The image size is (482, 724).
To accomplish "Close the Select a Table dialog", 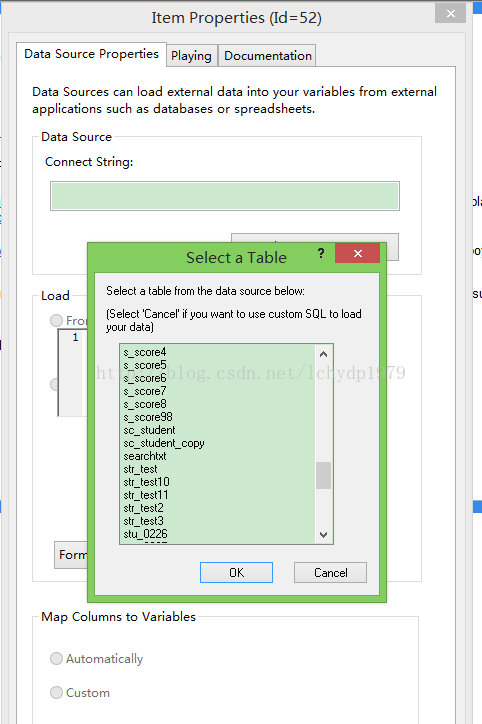I will 358,253.
